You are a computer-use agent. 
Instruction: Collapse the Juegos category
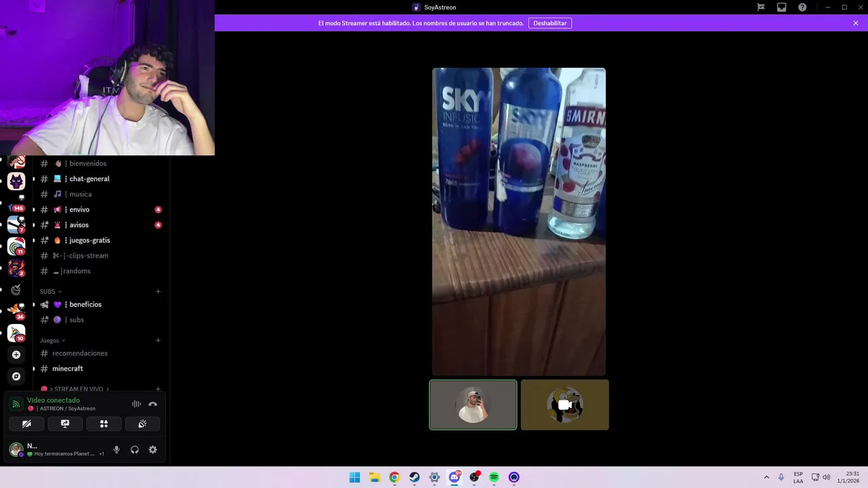53,340
